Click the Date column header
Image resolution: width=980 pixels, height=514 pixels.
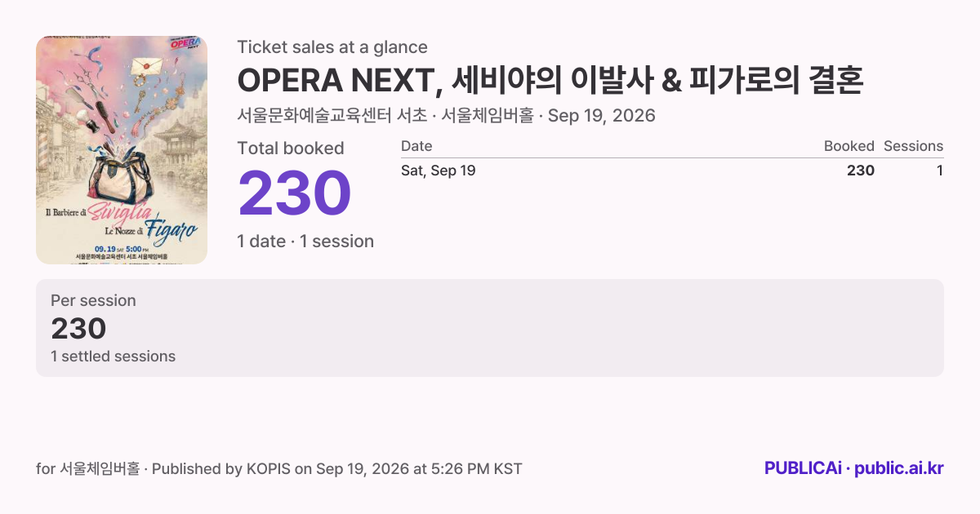tap(416, 146)
